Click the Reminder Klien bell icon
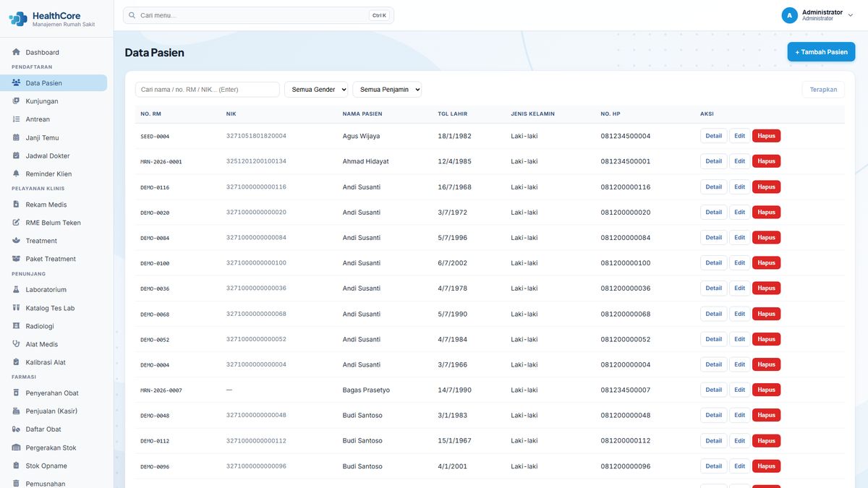 (16, 174)
